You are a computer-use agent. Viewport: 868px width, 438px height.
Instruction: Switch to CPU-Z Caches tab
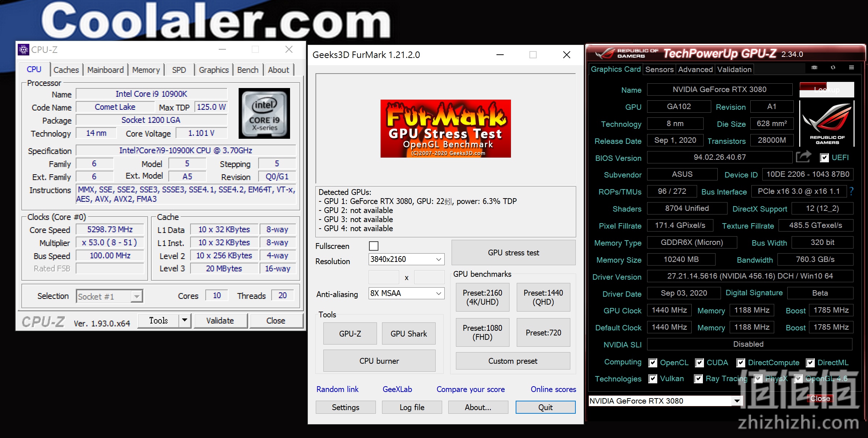pyautogui.click(x=66, y=70)
